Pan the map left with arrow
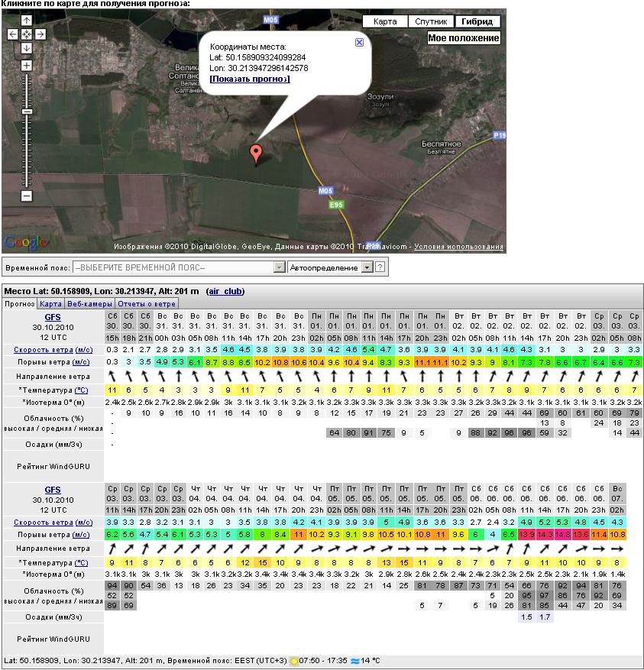 pyautogui.click(x=13, y=34)
